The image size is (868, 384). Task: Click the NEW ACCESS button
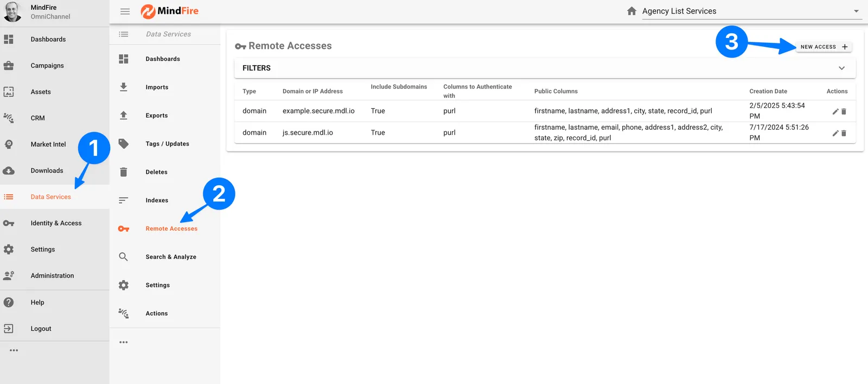pyautogui.click(x=824, y=47)
